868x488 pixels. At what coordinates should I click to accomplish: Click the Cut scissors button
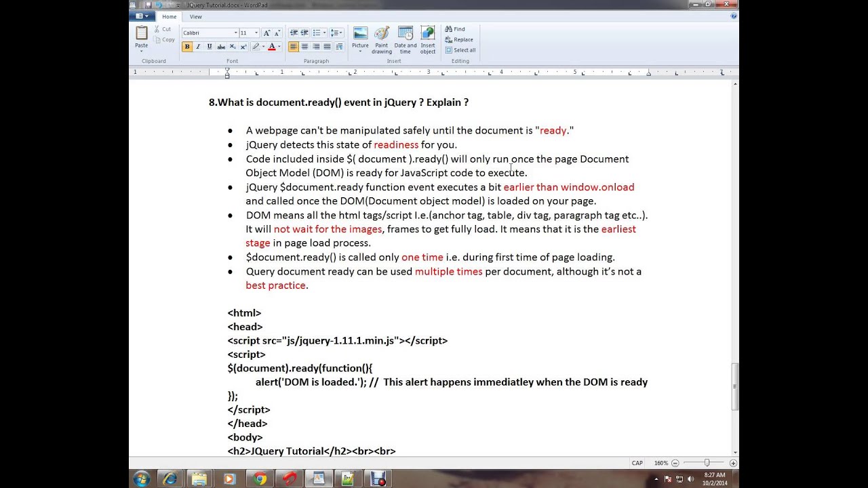162,29
